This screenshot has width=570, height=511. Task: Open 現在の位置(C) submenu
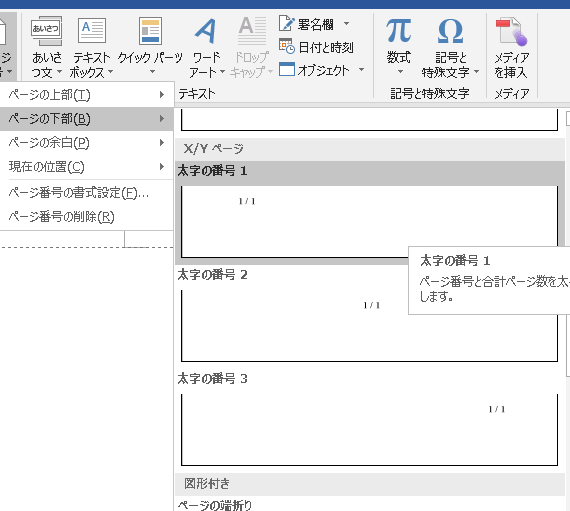point(87,167)
